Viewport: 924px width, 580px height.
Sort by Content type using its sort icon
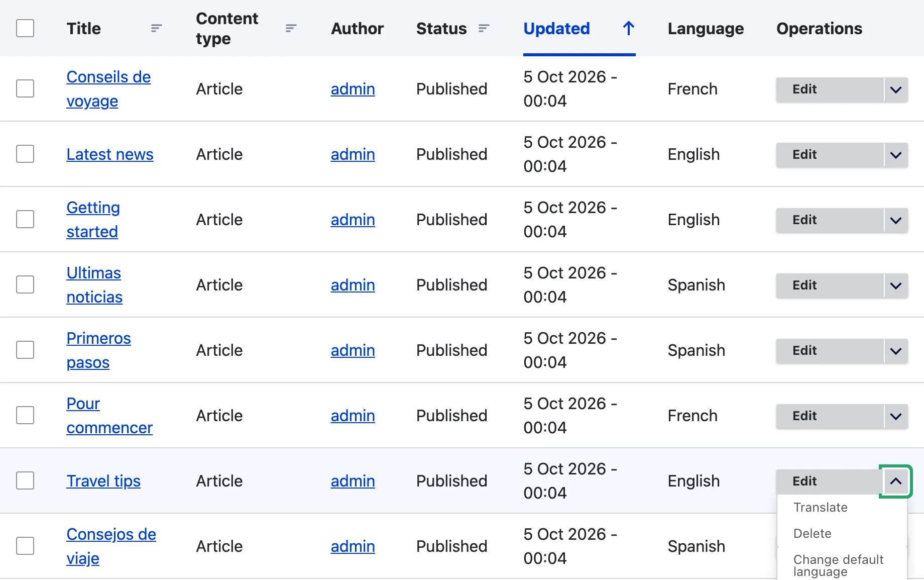pyautogui.click(x=291, y=29)
